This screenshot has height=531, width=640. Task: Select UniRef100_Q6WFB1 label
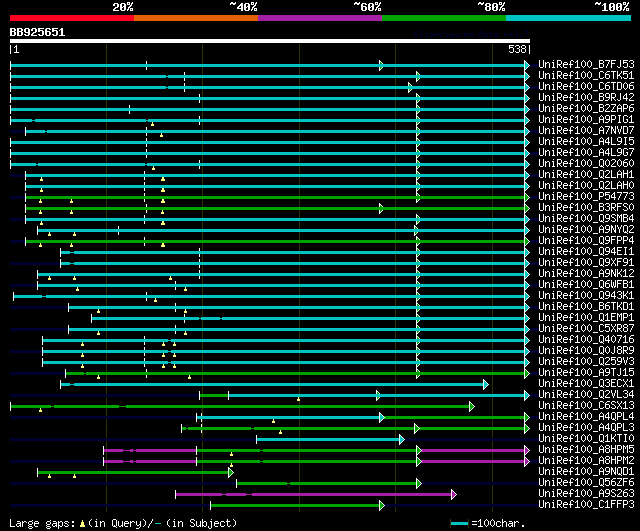pos(586,285)
